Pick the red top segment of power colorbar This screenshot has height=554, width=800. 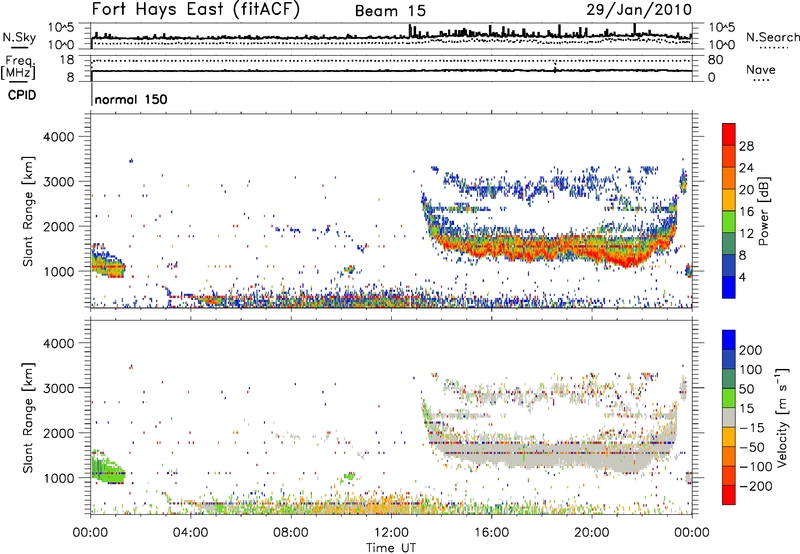[729, 134]
